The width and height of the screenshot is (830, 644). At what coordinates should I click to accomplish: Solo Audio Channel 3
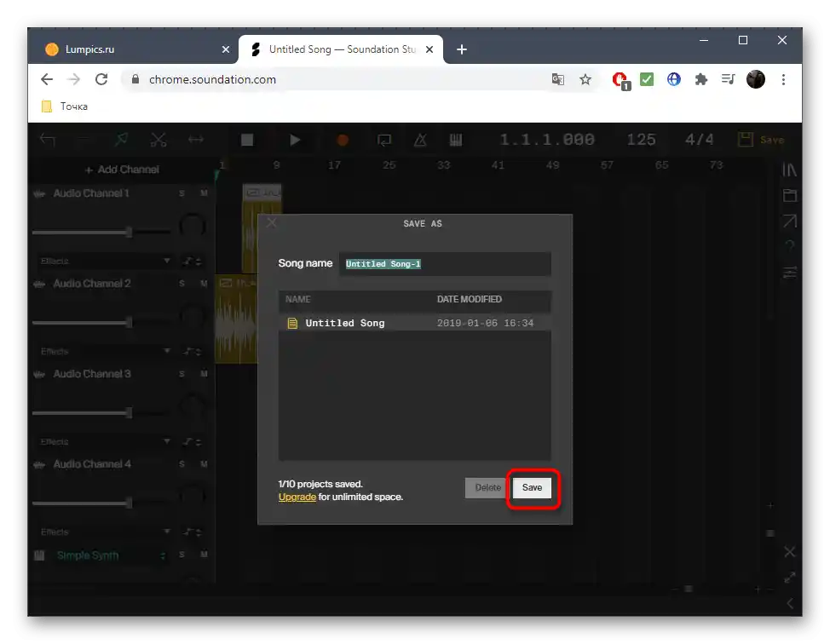pyautogui.click(x=182, y=374)
